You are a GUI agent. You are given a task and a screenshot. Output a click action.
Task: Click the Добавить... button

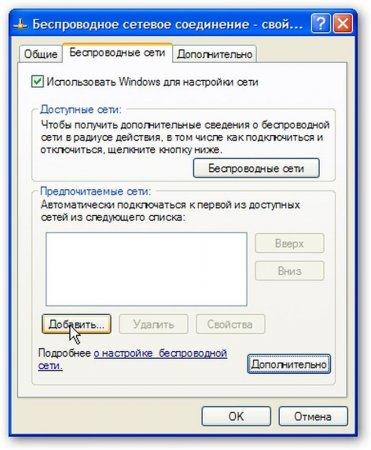pyautogui.click(x=76, y=324)
